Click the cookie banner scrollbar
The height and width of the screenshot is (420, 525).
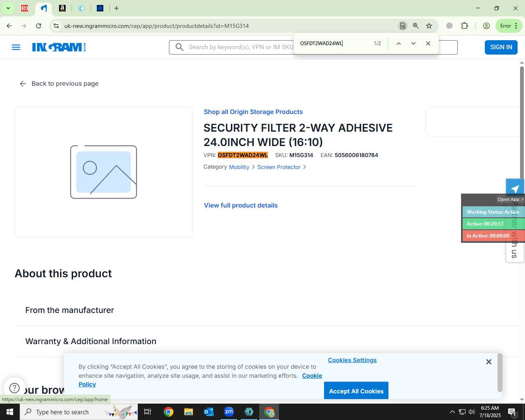point(500,372)
